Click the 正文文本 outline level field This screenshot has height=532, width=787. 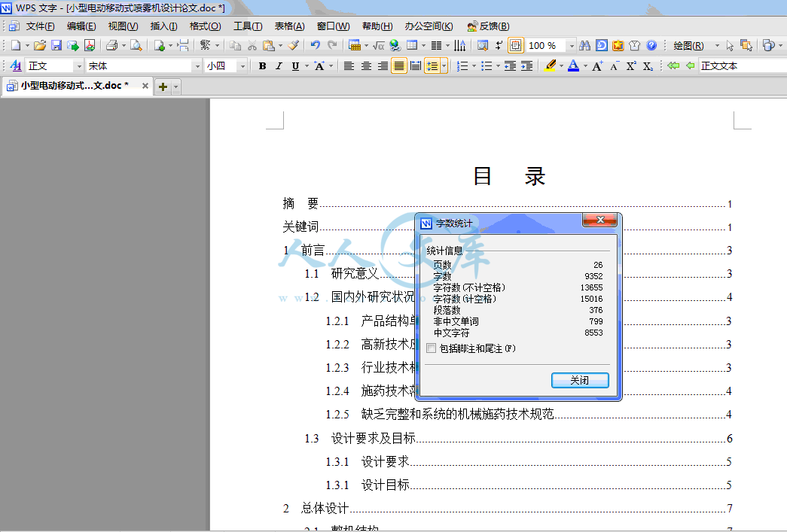(x=743, y=65)
